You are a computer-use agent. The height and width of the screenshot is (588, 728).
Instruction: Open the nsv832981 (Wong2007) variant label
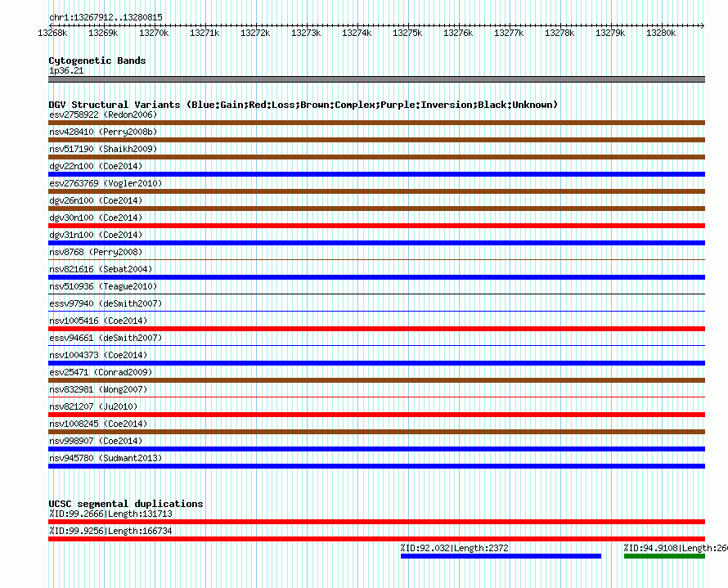(98, 389)
